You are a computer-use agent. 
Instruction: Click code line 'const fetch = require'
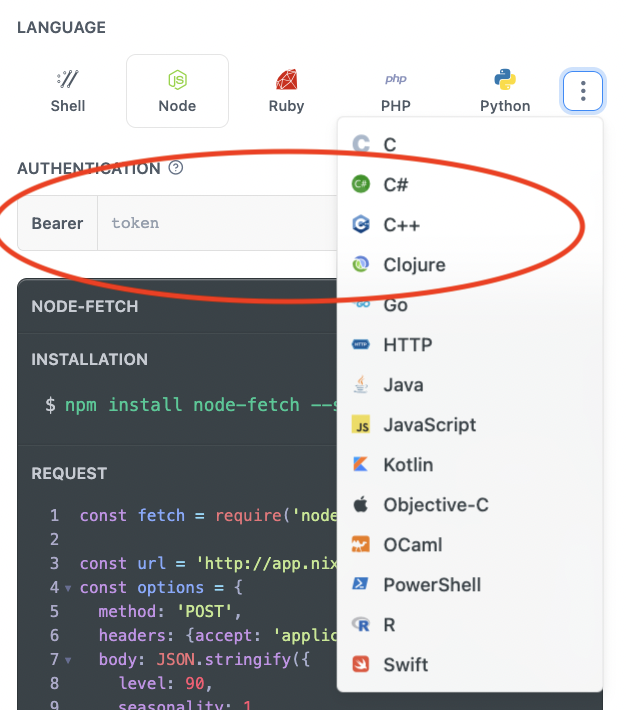tap(208, 515)
